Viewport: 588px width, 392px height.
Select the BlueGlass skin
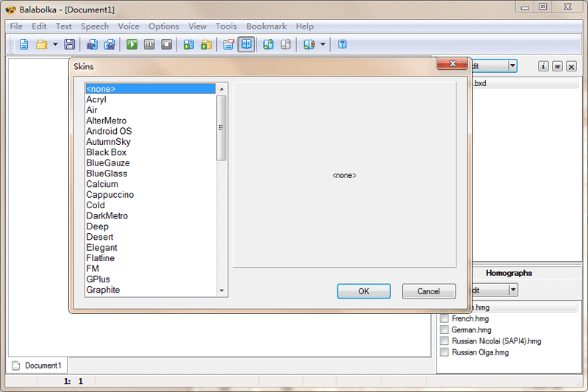151,174
